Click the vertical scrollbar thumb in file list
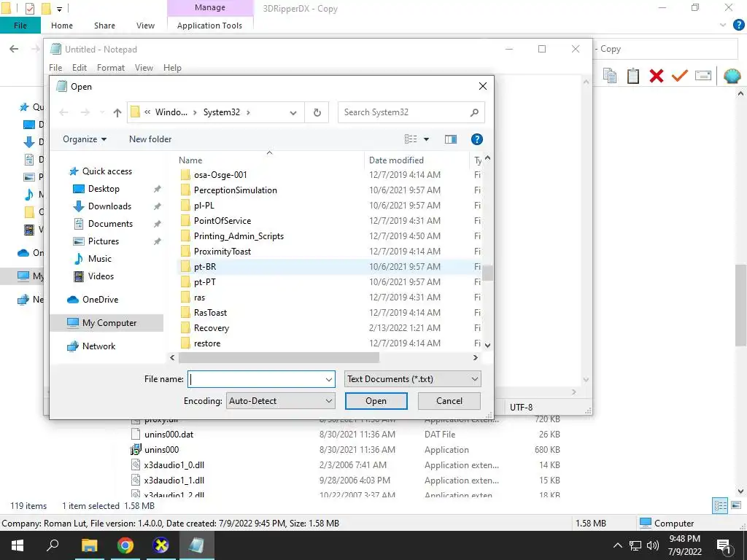This screenshot has height=560, width=747. (487, 273)
